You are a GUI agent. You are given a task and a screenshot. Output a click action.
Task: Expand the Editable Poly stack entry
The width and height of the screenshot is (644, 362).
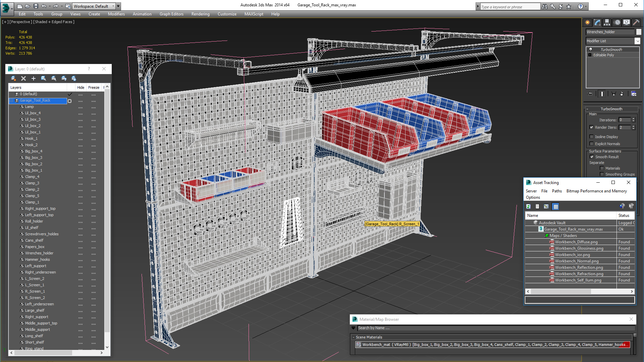(590, 55)
